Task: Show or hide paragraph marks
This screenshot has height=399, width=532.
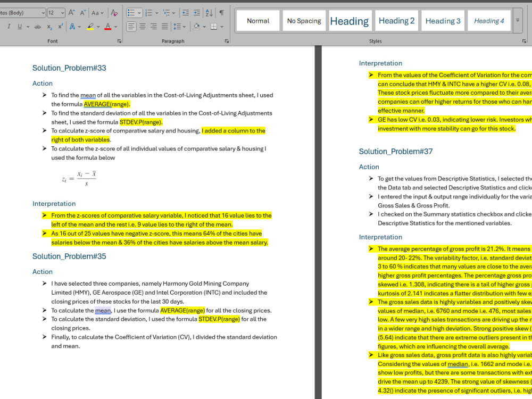Action: pyautogui.click(x=221, y=13)
